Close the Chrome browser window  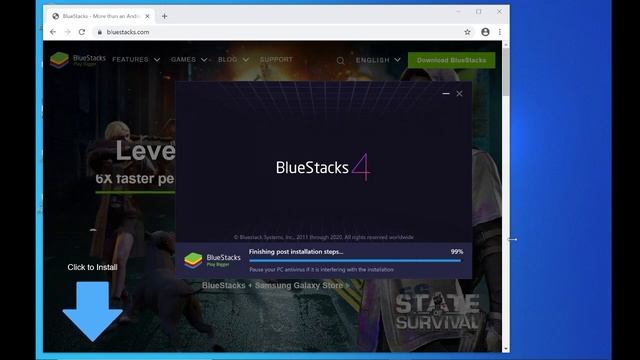point(499,12)
